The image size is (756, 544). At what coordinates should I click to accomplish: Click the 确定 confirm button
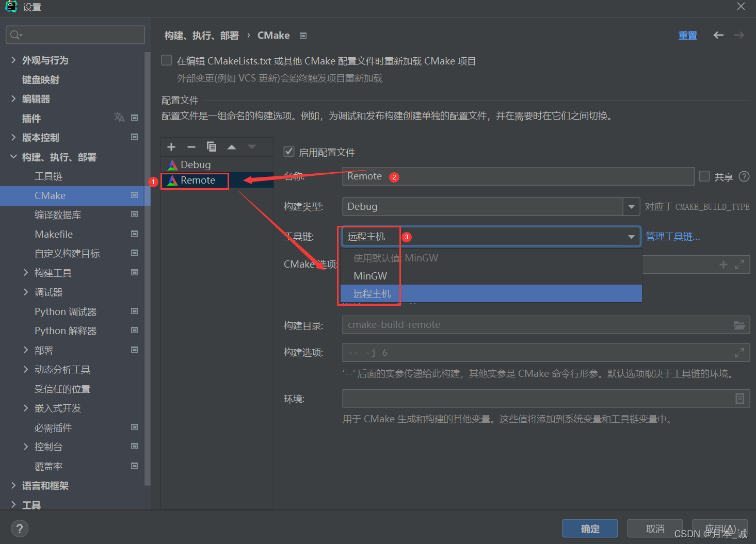[589, 528]
